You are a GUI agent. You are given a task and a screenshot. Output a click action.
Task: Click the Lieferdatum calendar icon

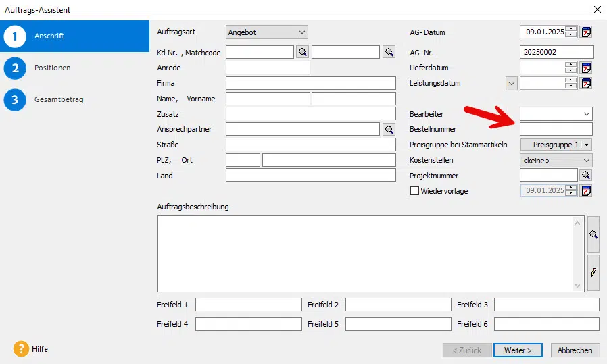[x=586, y=68]
